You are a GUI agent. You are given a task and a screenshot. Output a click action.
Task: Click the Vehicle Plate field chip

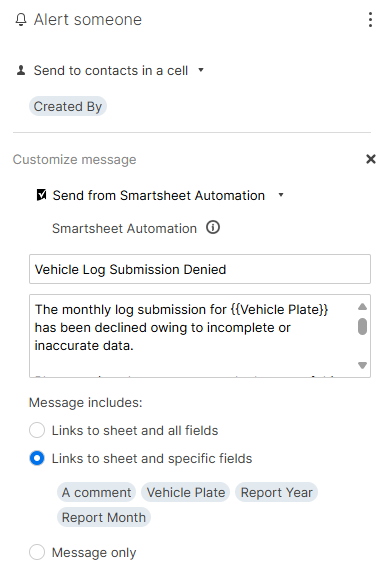(x=186, y=492)
